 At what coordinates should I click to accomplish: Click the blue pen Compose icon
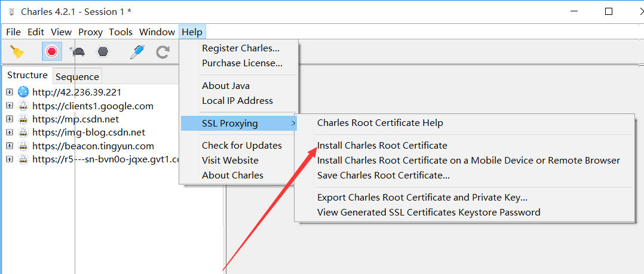point(137,52)
